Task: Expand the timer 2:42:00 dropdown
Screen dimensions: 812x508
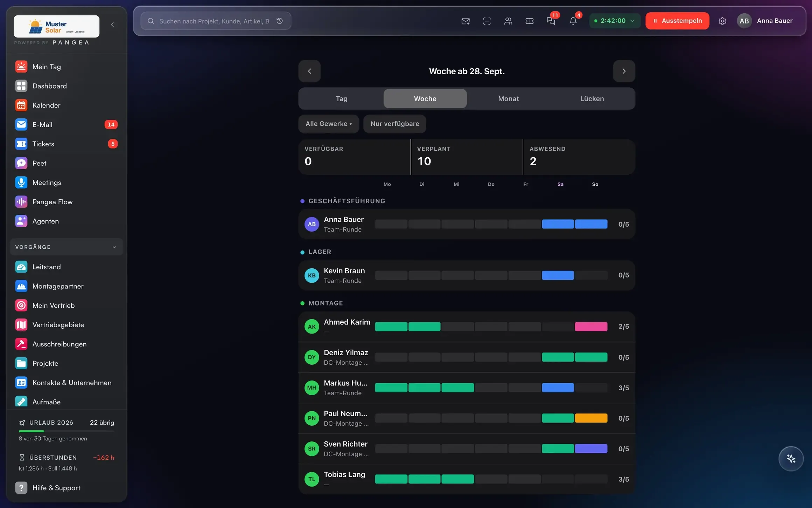Action: (615, 21)
